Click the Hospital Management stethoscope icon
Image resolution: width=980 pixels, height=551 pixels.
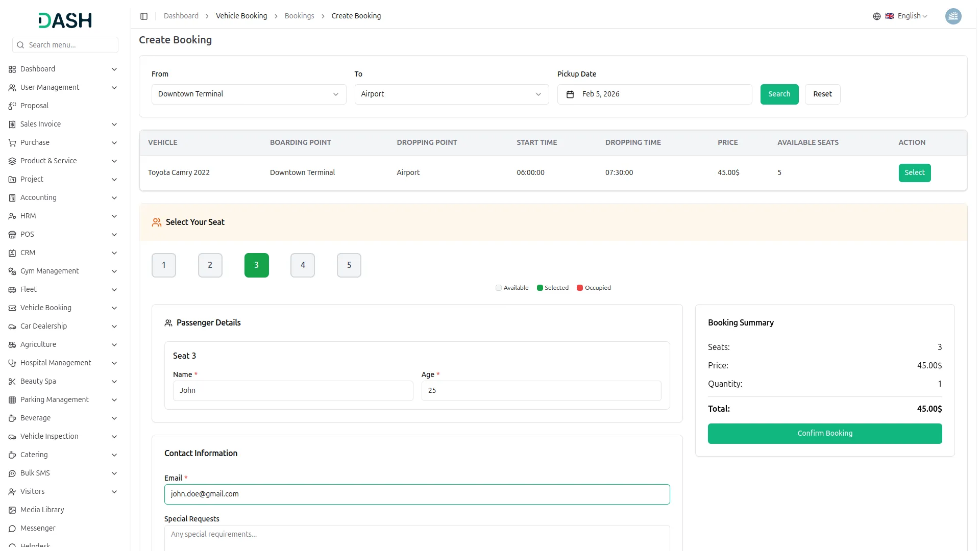12,363
